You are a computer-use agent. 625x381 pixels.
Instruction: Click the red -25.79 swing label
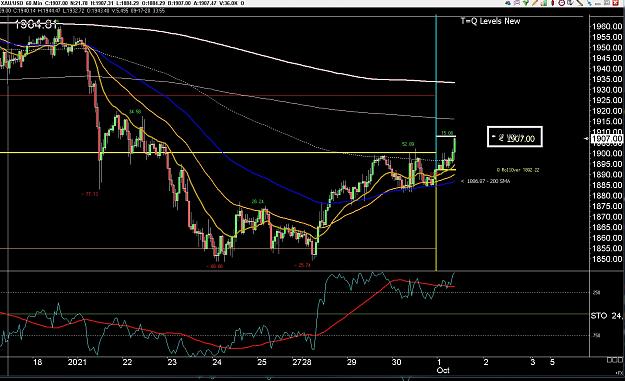point(303,265)
